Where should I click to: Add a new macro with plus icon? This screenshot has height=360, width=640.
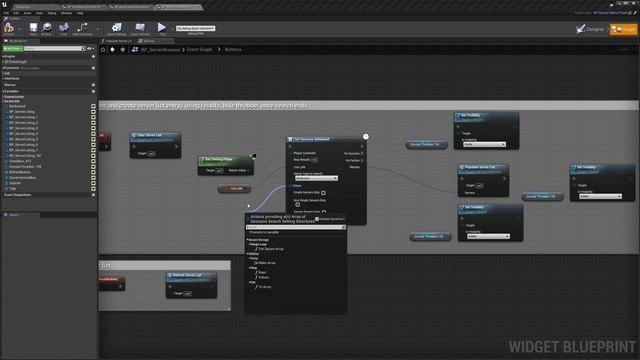pyautogui.click(x=93, y=85)
